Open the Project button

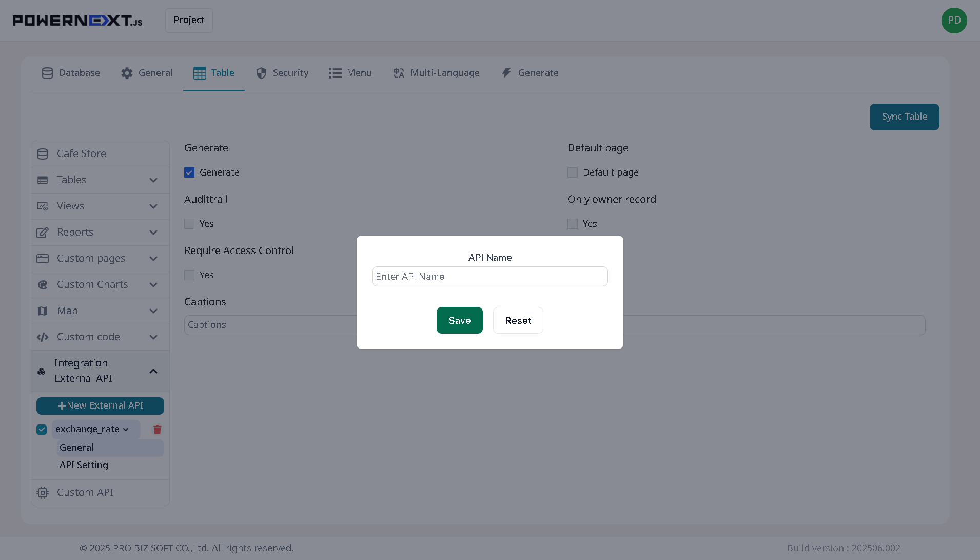(189, 21)
